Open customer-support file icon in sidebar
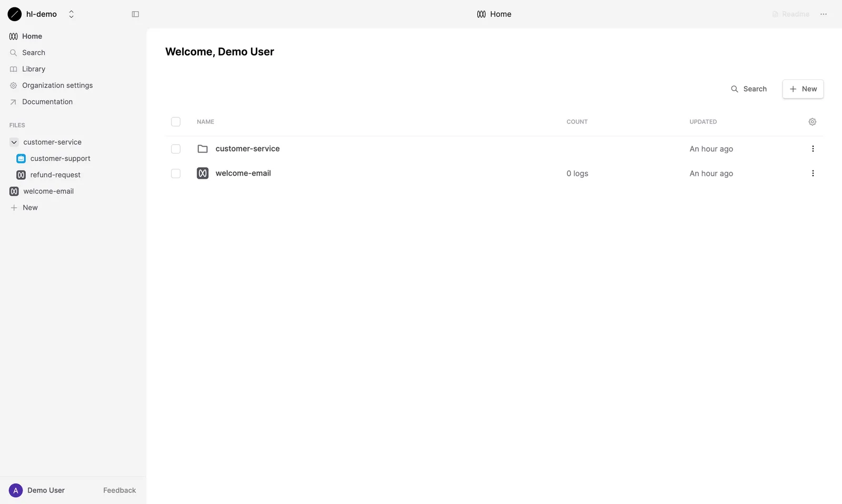This screenshot has width=842, height=504. [x=21, y=158]
